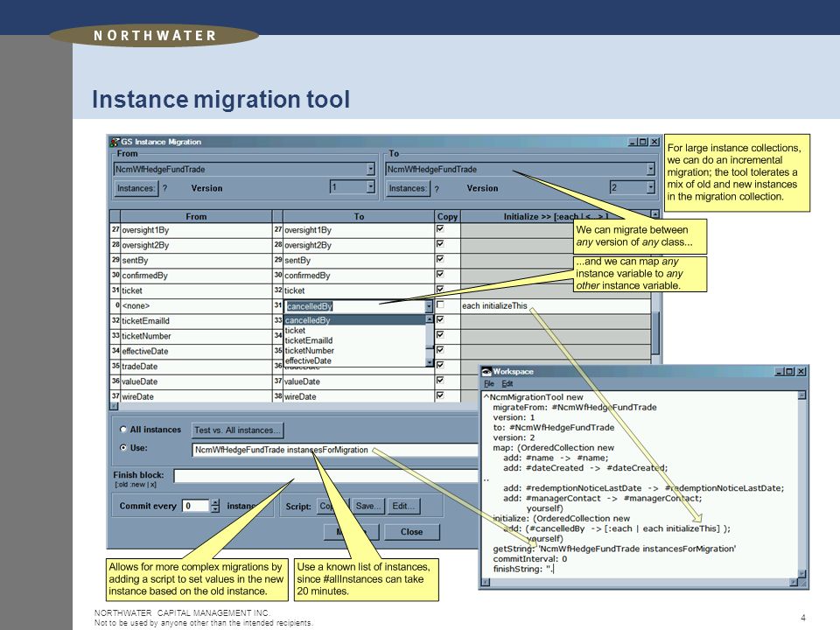The width and height of the screenshot is (840, 630).
Task: Open the Edit menu in Workspace
Action: pyautogui.click(x=507, y=383)
